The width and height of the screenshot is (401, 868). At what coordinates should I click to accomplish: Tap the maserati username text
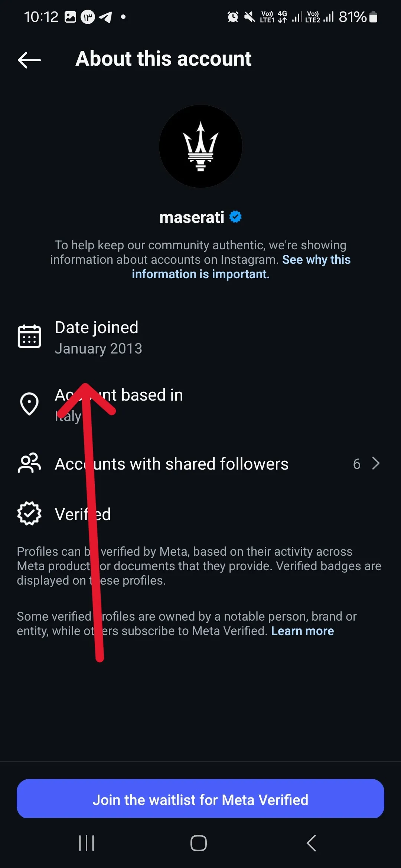click(192, 217)
